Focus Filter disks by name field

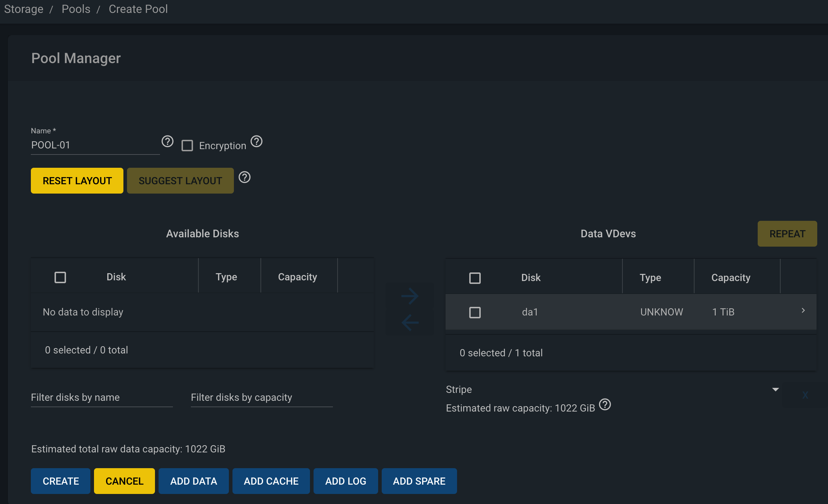pos(102,398)
